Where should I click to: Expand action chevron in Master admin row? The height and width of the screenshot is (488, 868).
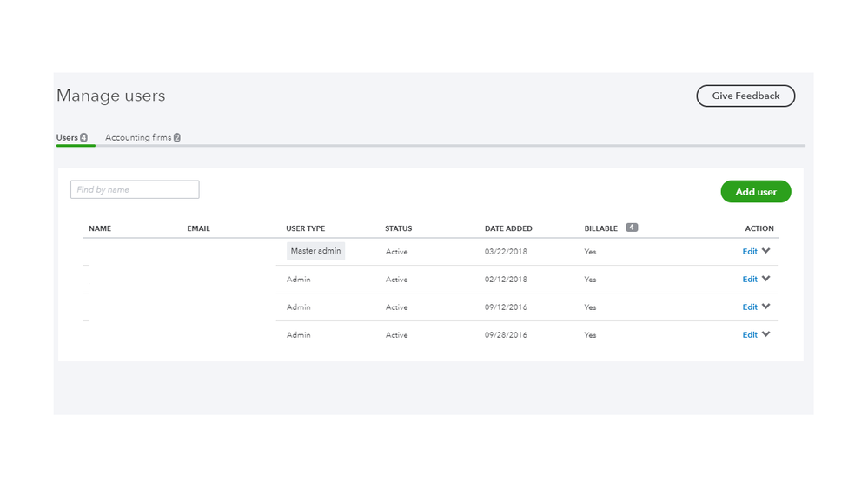tap(765, 252)
